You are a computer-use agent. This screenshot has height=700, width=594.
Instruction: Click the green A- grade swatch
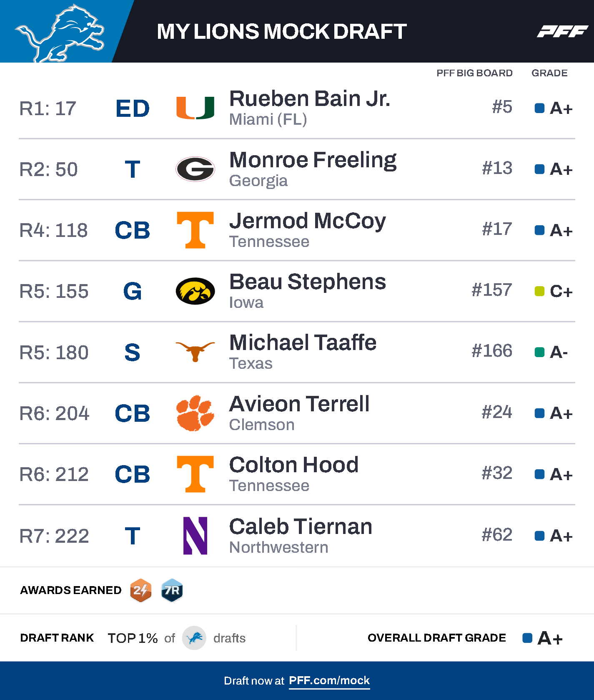(x=539, y=352)
